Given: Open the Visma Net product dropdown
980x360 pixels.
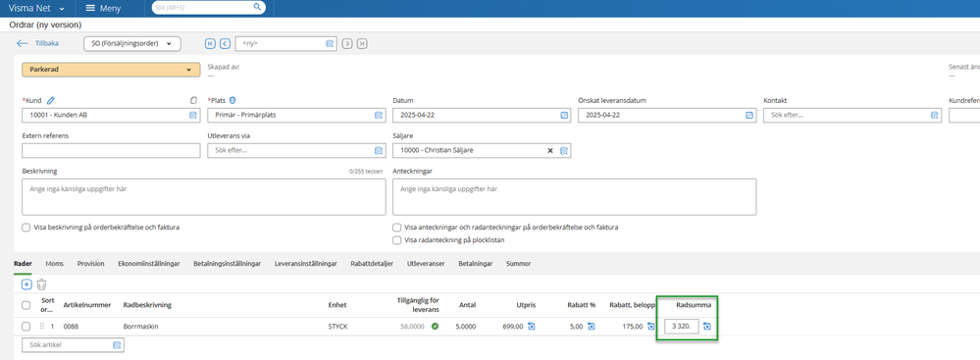Looking at the screenshot, I should pos(36,8).
